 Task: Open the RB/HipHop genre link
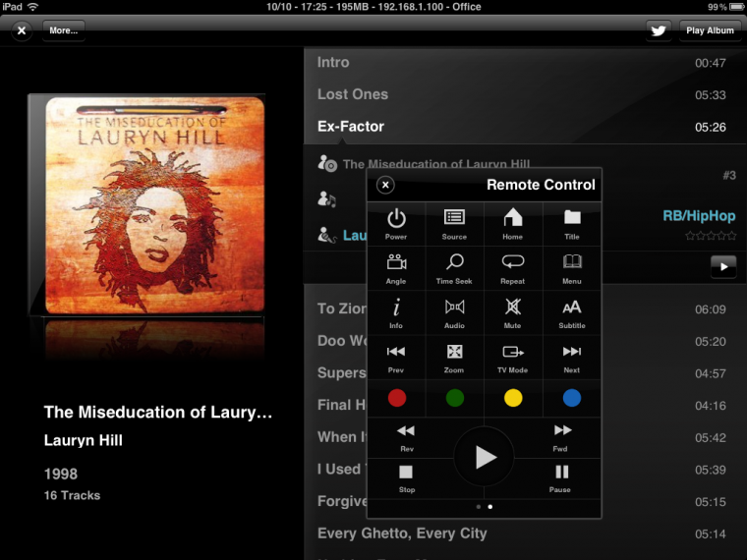[x=699, y=216]
